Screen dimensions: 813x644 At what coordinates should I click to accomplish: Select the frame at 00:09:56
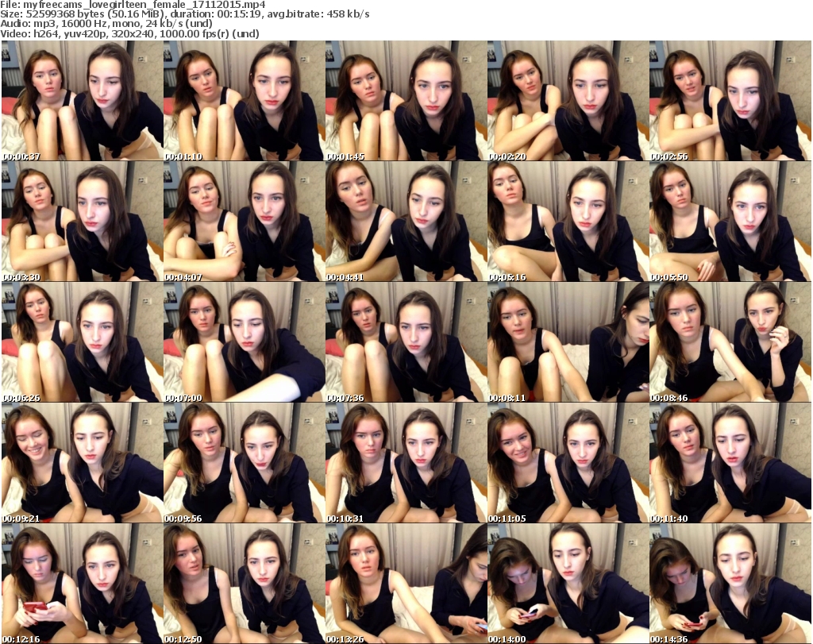(244, 463)
